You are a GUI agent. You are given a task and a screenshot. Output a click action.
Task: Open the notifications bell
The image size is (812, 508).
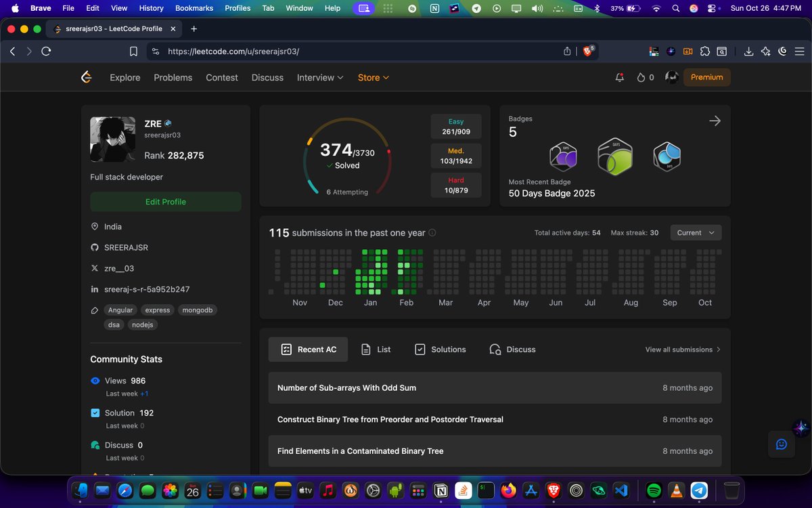pos(619,77)
